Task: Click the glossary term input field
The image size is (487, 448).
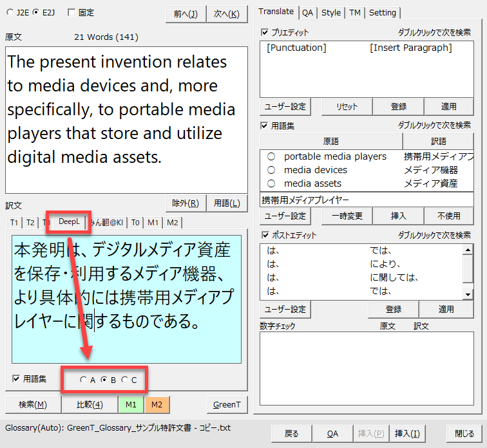Action: click(367, 200)
